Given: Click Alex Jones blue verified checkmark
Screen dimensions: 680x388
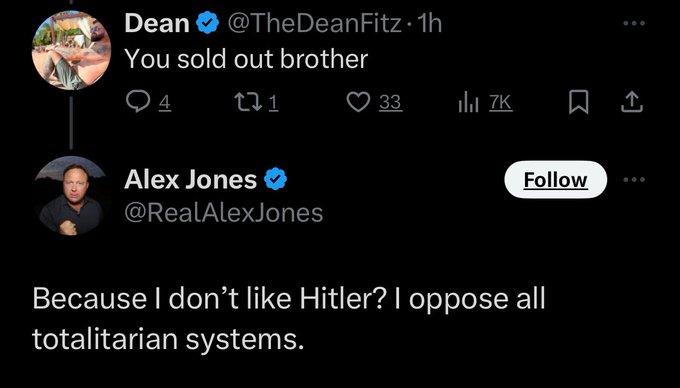Looking at the screenshot, I should [276, 179].
